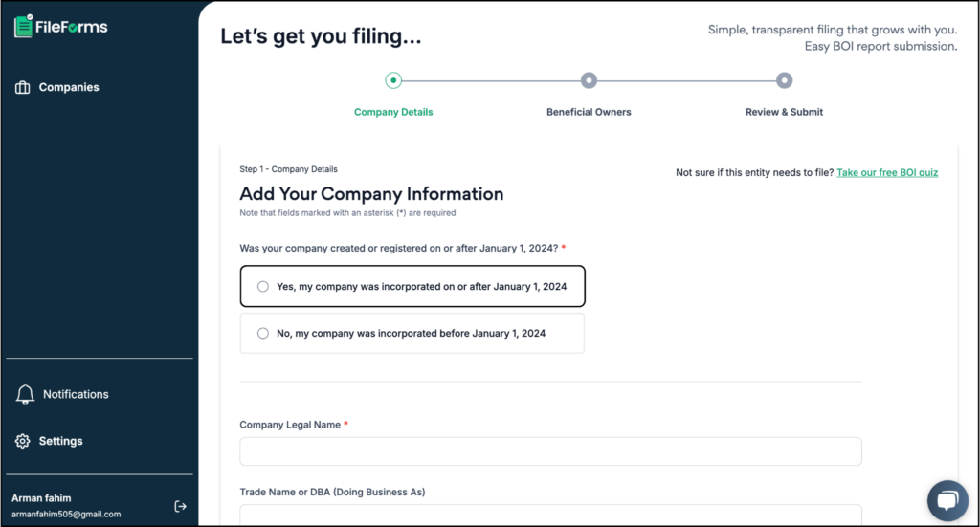Click the Beneficial Owners step circle
This screenshot has width=980, height=527.
[589, 80]
